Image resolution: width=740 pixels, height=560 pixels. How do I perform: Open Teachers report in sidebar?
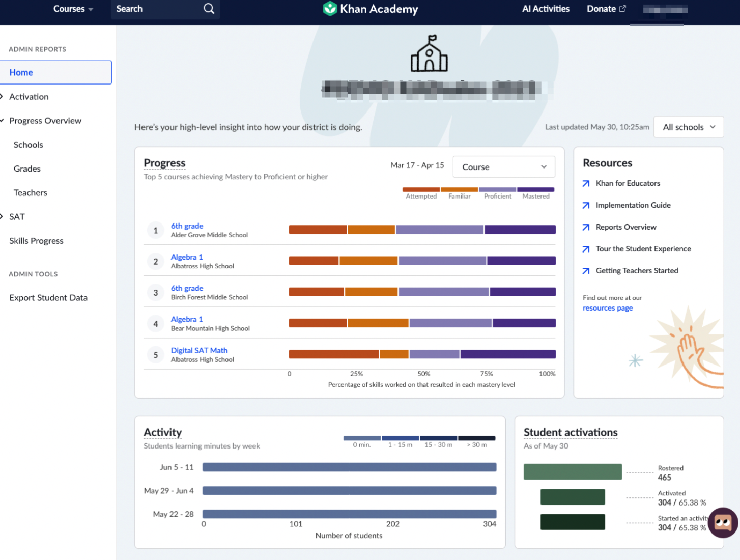coord(31,192)
